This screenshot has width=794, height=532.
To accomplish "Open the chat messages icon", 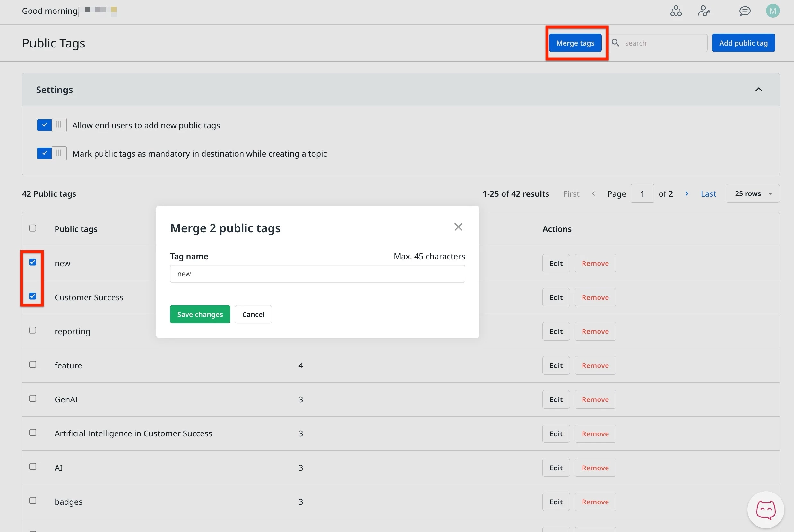I will point(745,11).
